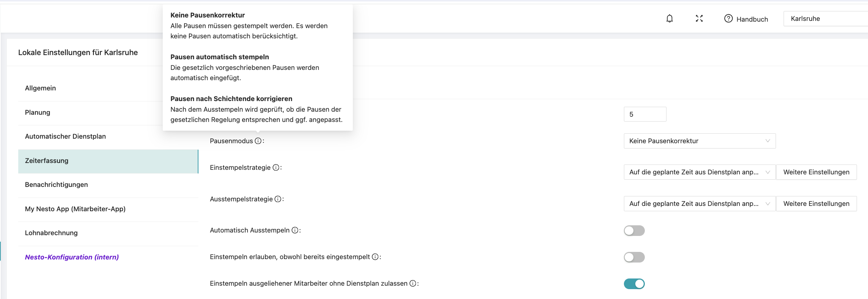
Task: Expand the Einstempelstrategie dropdown
Action: pos(699,172)
